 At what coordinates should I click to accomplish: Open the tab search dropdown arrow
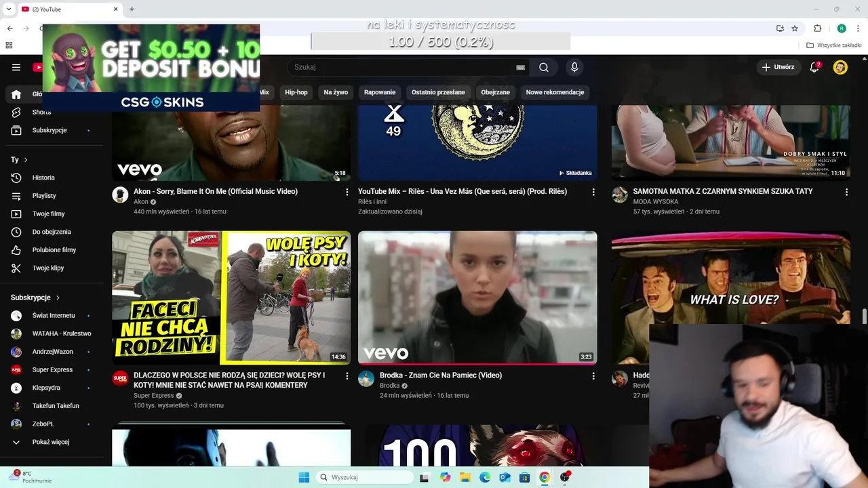(x=9, y=9)
